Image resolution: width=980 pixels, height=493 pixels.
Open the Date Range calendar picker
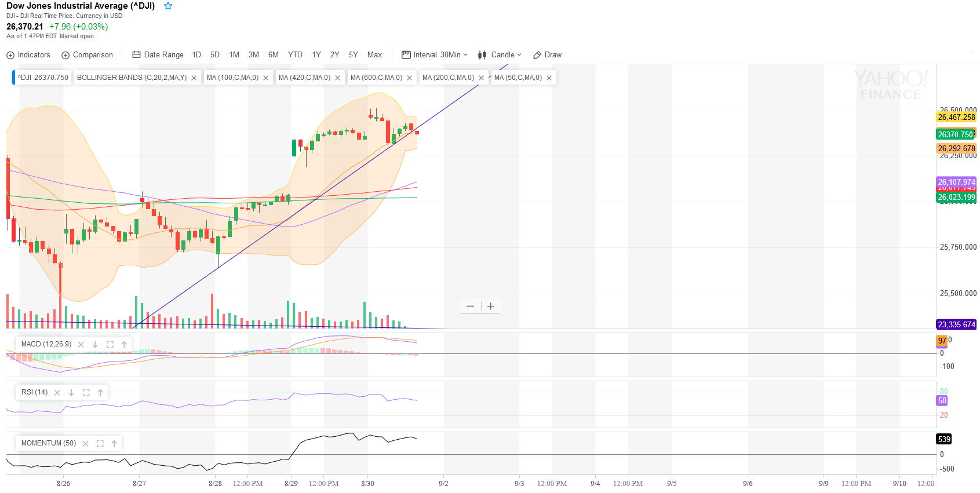click(158, 55)
